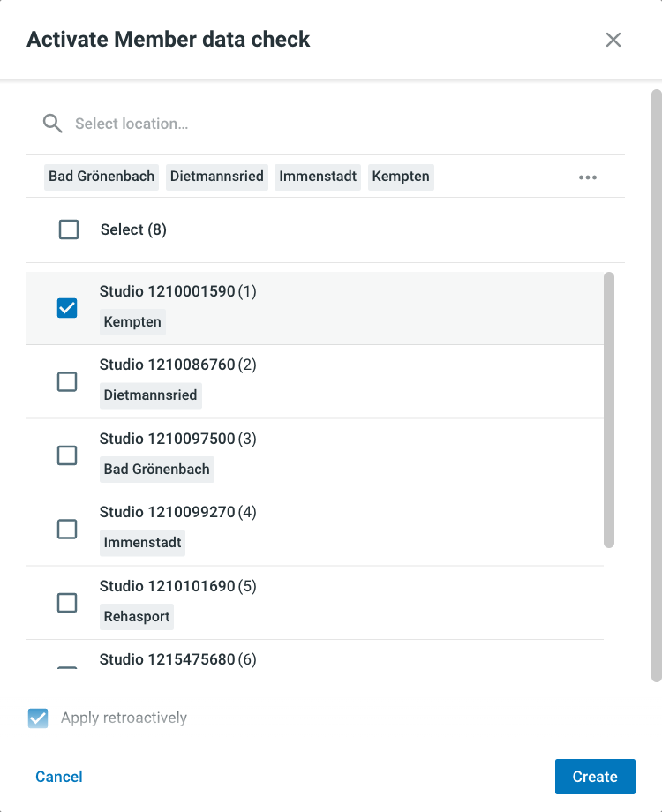Select the Studio 1215475680 (6) label

(177, 660)
